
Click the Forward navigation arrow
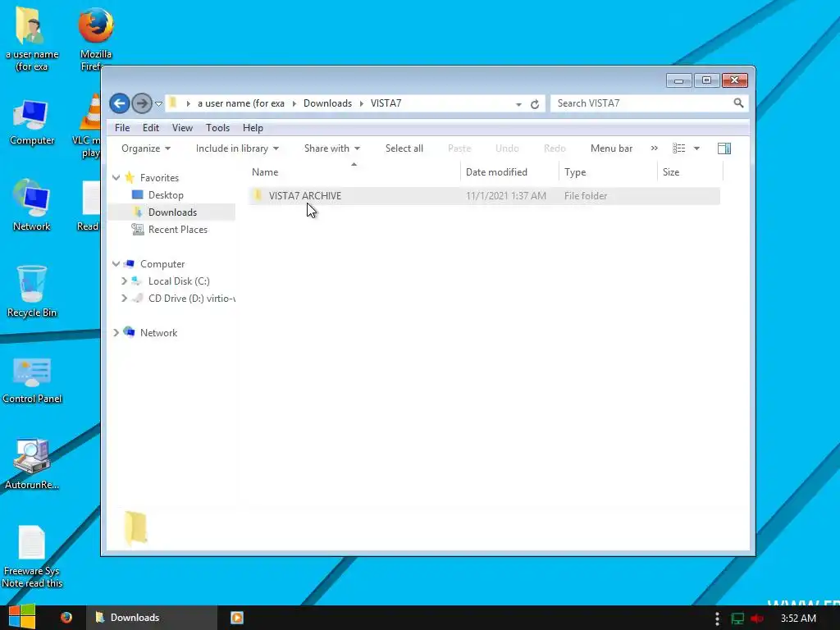[141, 103]
